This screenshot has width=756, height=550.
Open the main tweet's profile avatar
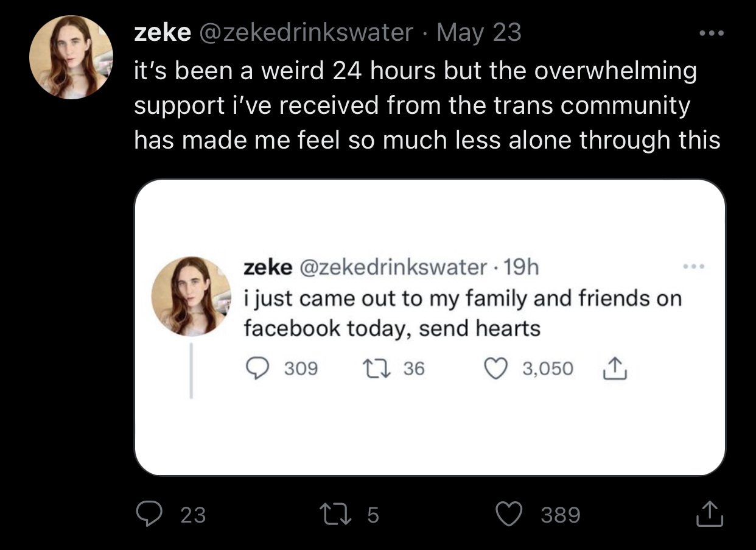pyautogui.click(x=71, y=57)
